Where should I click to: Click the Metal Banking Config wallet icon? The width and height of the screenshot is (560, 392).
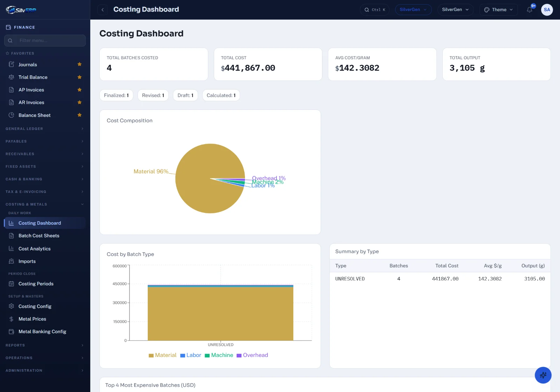click(x=11, y=331)
